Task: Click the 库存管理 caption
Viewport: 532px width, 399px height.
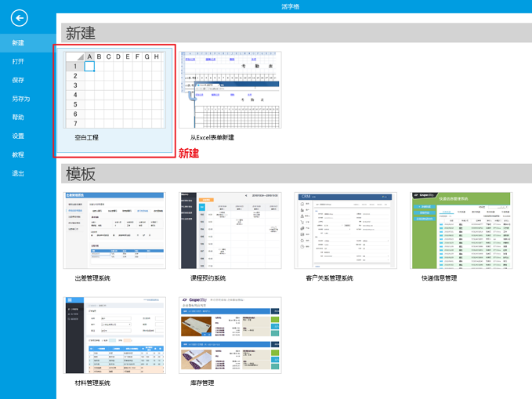Action: click(202, 383)
